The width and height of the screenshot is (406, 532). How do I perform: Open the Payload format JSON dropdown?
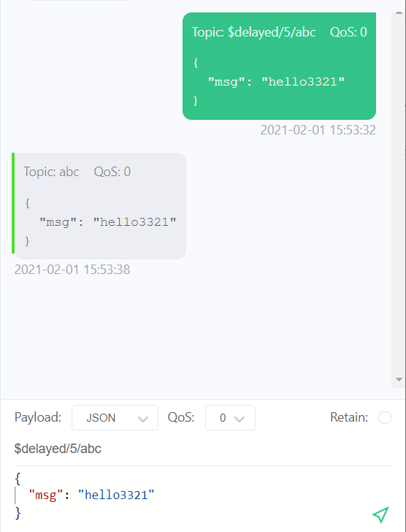[x=115, y=418]
